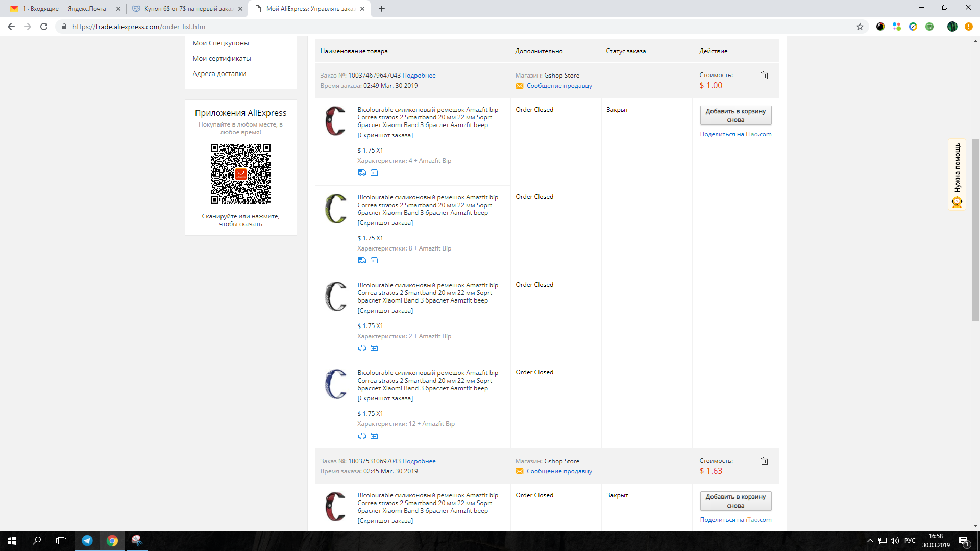
Task: Open a new browser tab
Action: 382,9
